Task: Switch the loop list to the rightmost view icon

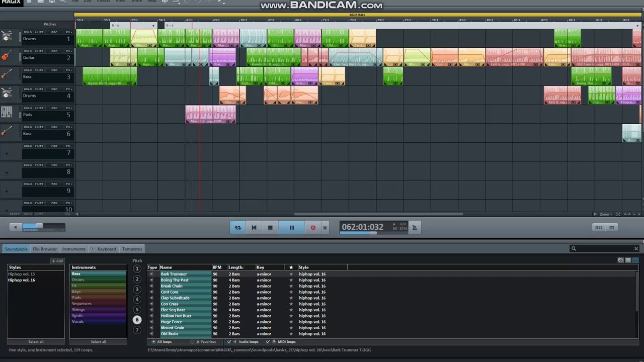Action: click(635, 260)
